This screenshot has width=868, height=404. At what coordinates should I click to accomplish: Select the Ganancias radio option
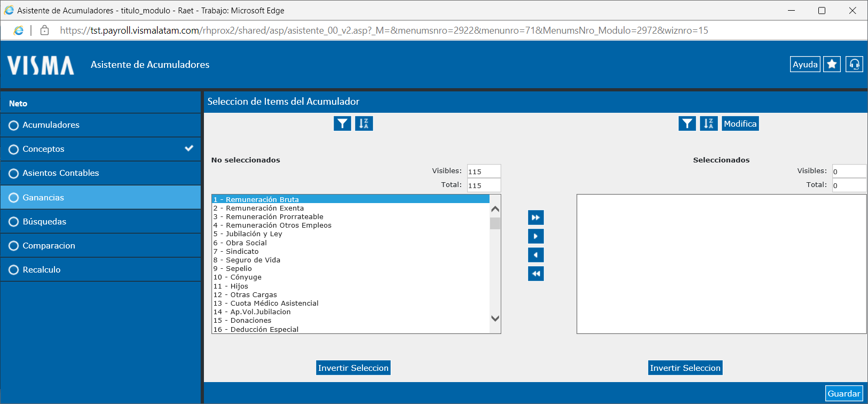click(14, 198)
